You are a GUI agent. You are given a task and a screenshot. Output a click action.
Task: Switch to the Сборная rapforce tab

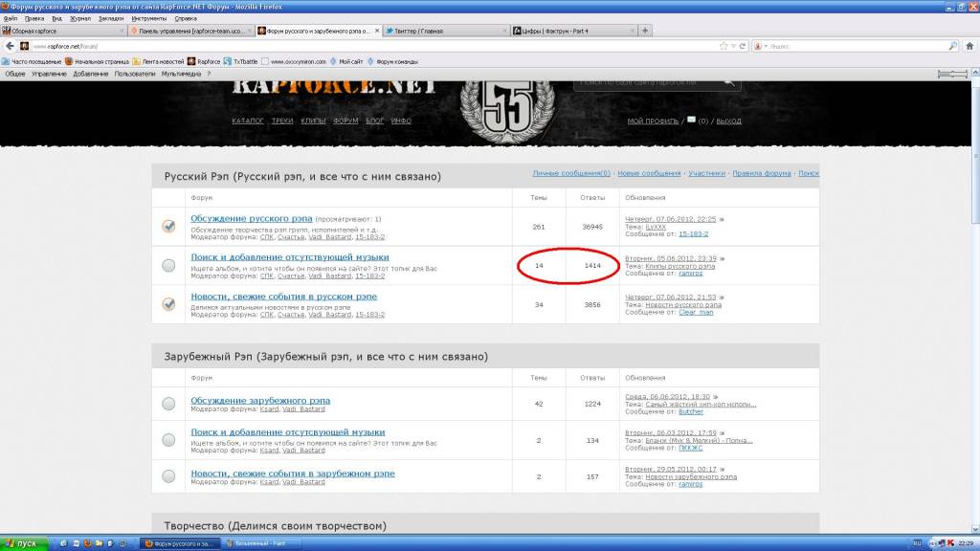click(x=63, y=30)
